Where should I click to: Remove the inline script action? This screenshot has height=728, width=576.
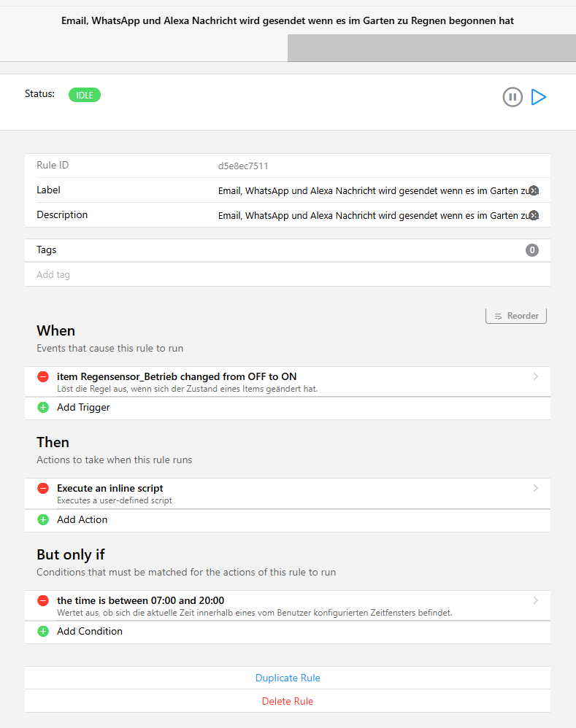click(x=43, y=489)
